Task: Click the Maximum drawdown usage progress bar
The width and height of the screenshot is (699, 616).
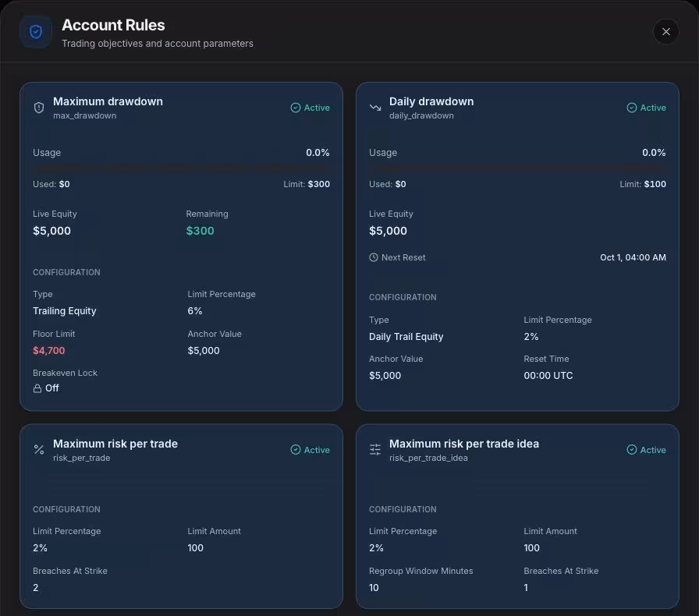Action: 181,168
